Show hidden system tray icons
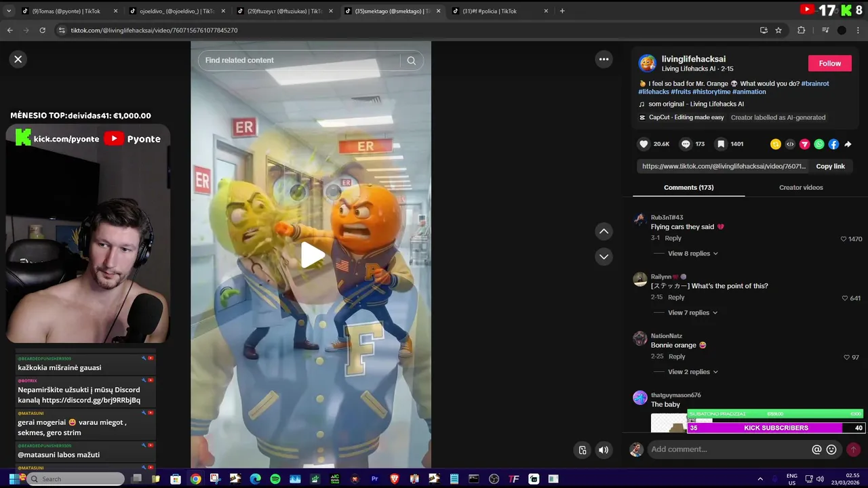 tap(759, 479)
